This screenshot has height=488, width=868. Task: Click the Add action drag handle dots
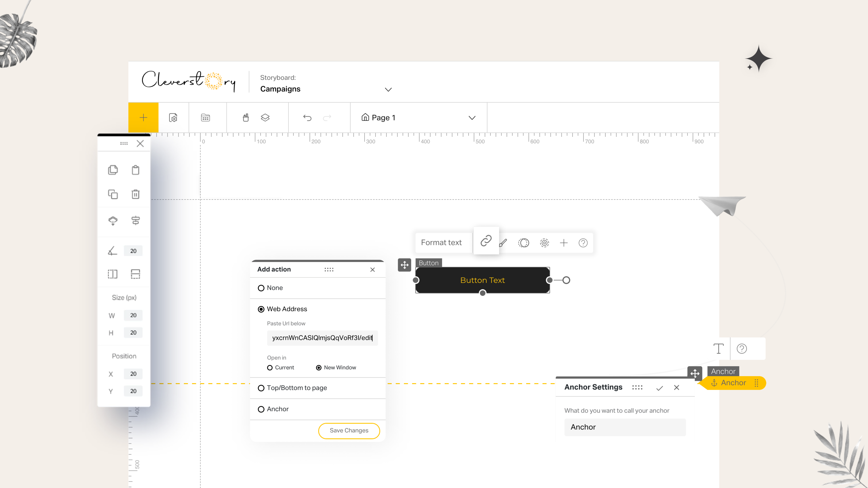click(329, 269)
